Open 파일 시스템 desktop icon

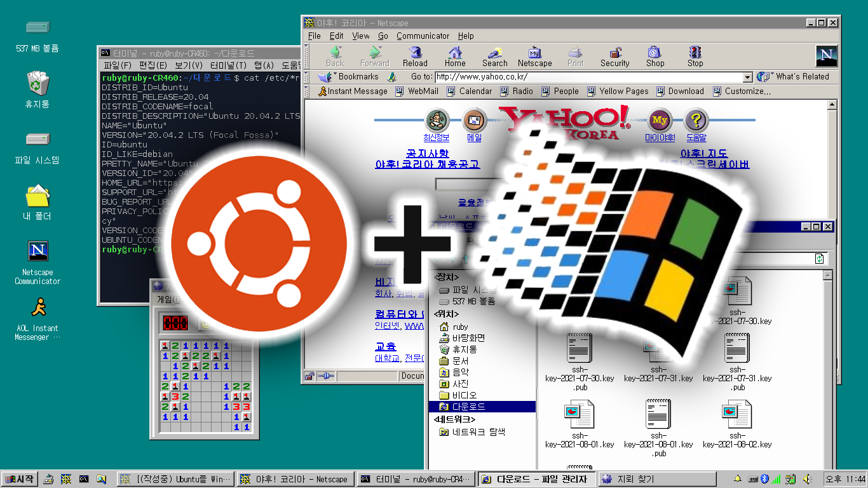coord(37,147)
